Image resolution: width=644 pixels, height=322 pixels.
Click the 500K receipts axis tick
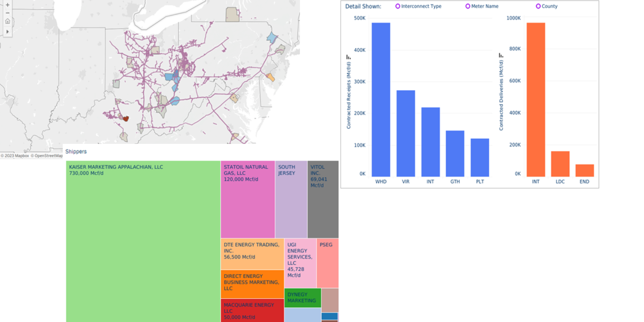(360, 18)
